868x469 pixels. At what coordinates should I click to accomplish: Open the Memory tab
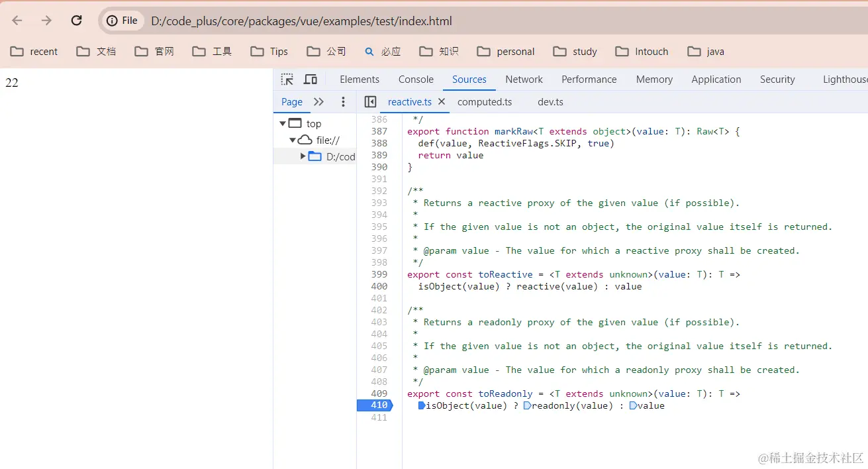pos(654,79)
